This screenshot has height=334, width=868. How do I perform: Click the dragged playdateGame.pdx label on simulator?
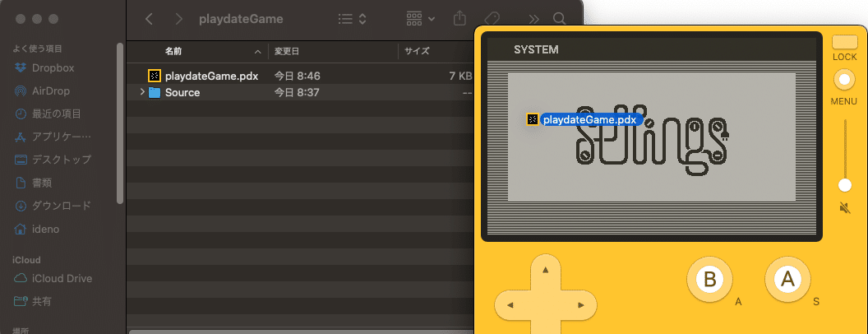click(589, 119)
